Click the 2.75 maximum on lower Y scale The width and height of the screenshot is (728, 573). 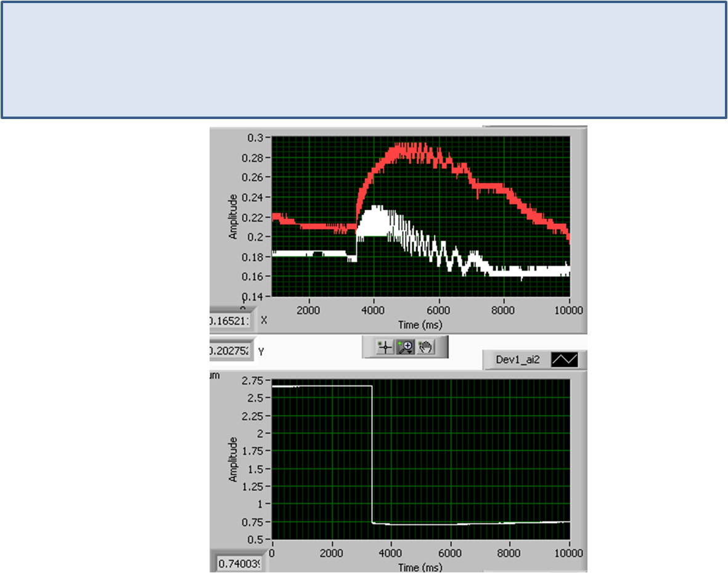[253, 380]
